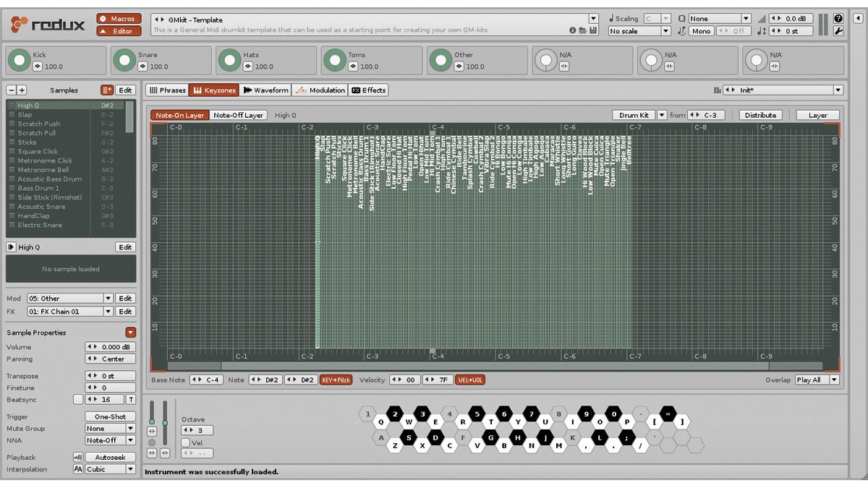This screenshot has width=868, height=488.
Task: Save instrument using floppy disk icon
Action: click(x=593, y=31)
